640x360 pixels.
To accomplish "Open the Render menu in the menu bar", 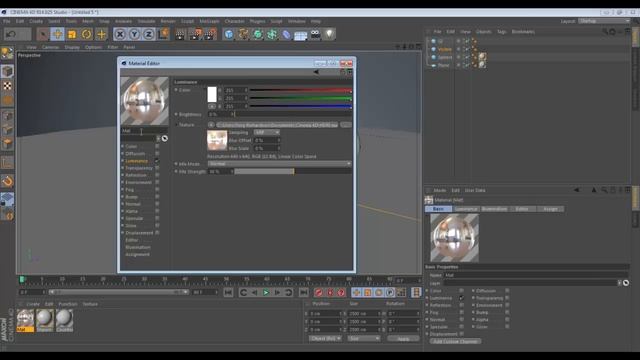I will pos(168,21).
